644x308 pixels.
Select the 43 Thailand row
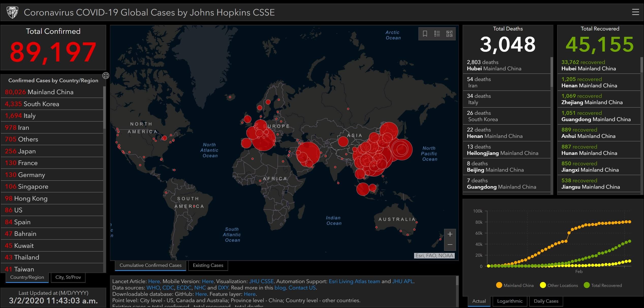pyautogui.click(x=52, y=257)
